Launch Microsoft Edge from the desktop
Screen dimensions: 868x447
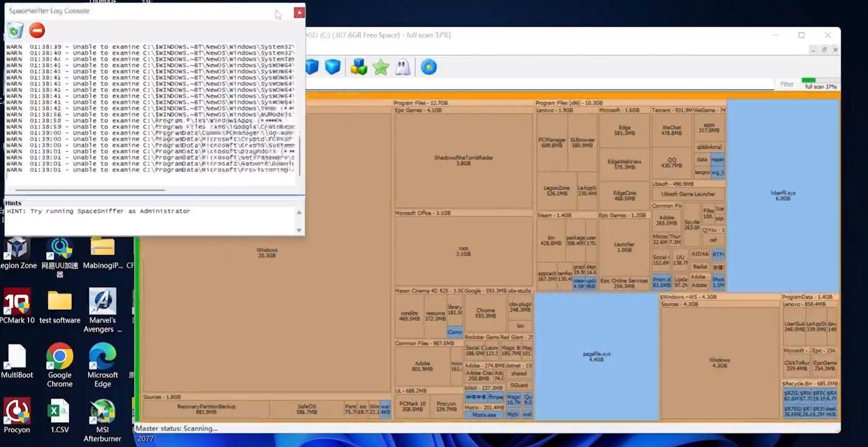point(103,365)
